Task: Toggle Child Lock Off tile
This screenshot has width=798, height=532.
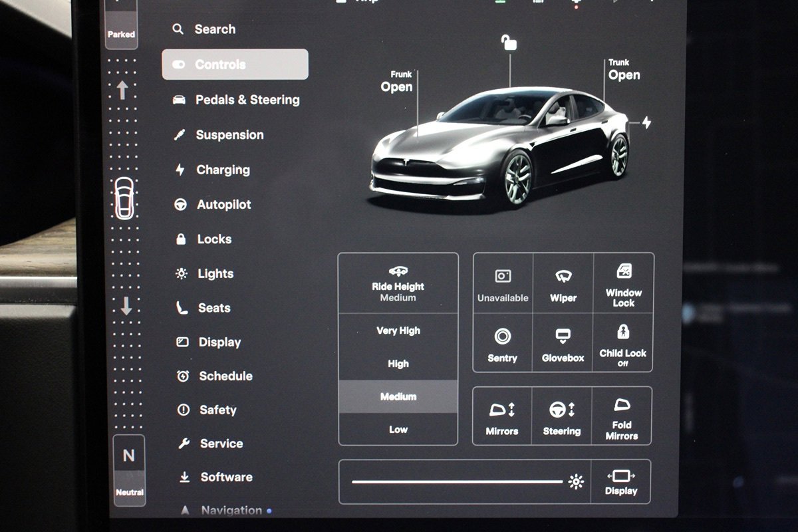Action: [x=623, y=343]
